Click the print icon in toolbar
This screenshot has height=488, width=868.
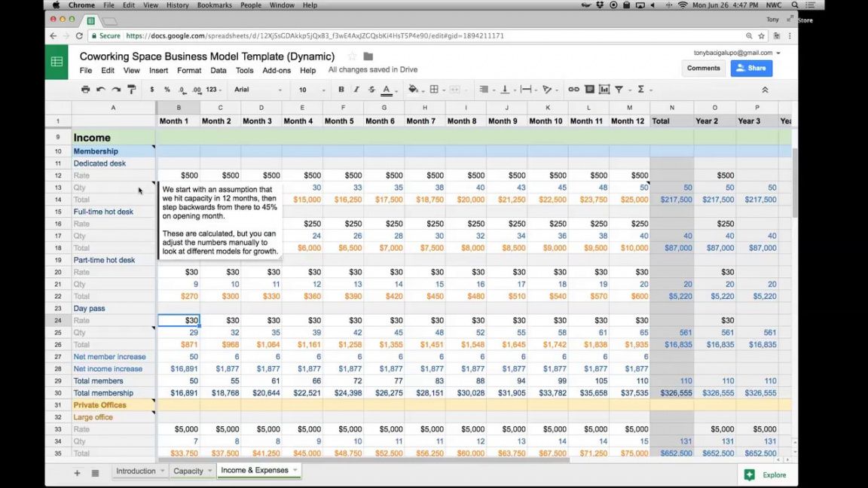tap(85, 90)
